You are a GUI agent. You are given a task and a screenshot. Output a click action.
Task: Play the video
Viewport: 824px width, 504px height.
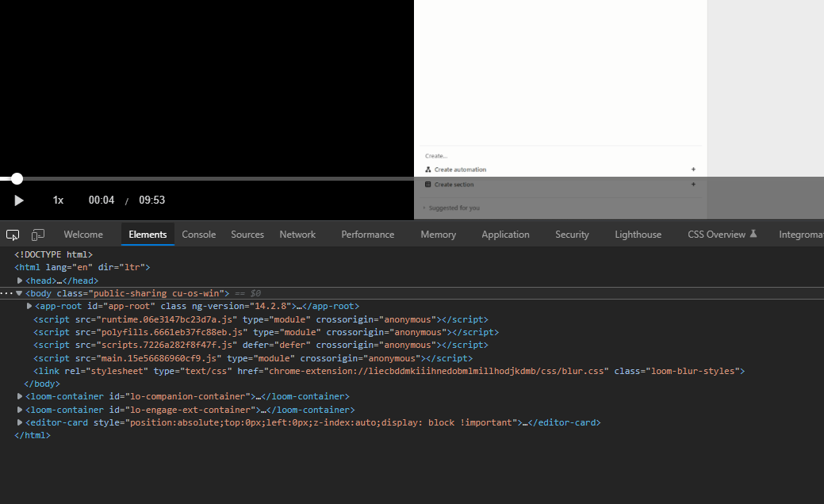pos(19,200)
